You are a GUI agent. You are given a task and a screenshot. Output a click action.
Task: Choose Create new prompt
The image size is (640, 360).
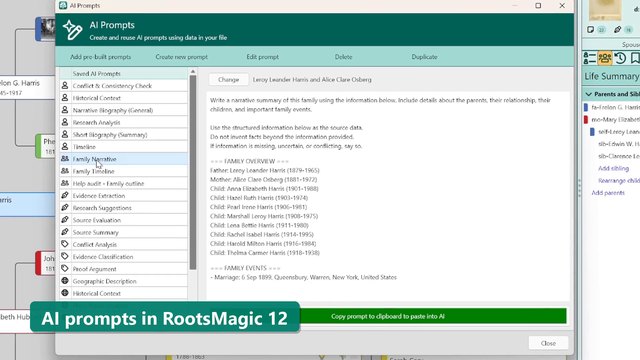pos(181,57)
